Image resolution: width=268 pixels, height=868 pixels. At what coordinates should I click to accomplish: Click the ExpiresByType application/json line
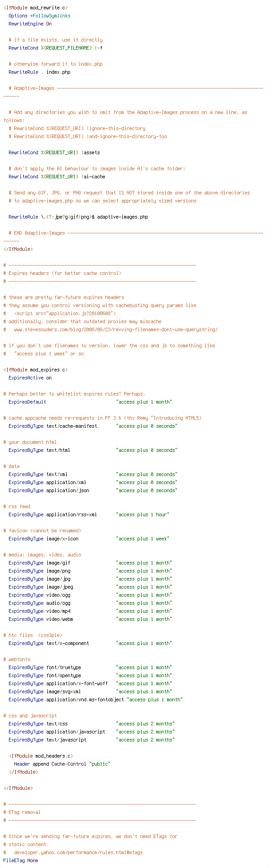[x=93, y=490]
